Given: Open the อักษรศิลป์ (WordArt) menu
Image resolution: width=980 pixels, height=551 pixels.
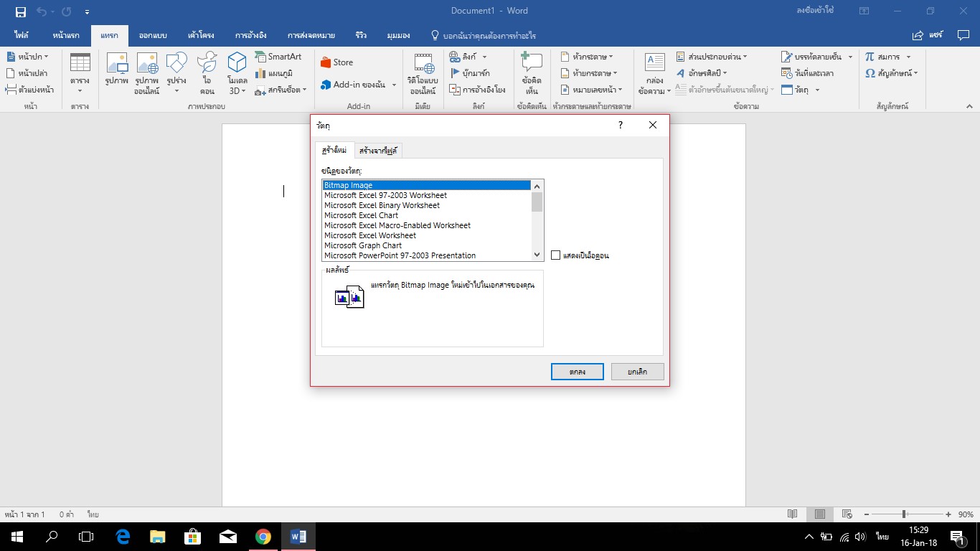Looking at the screenshot, I should pyautogui.click(x=702, y=73).
